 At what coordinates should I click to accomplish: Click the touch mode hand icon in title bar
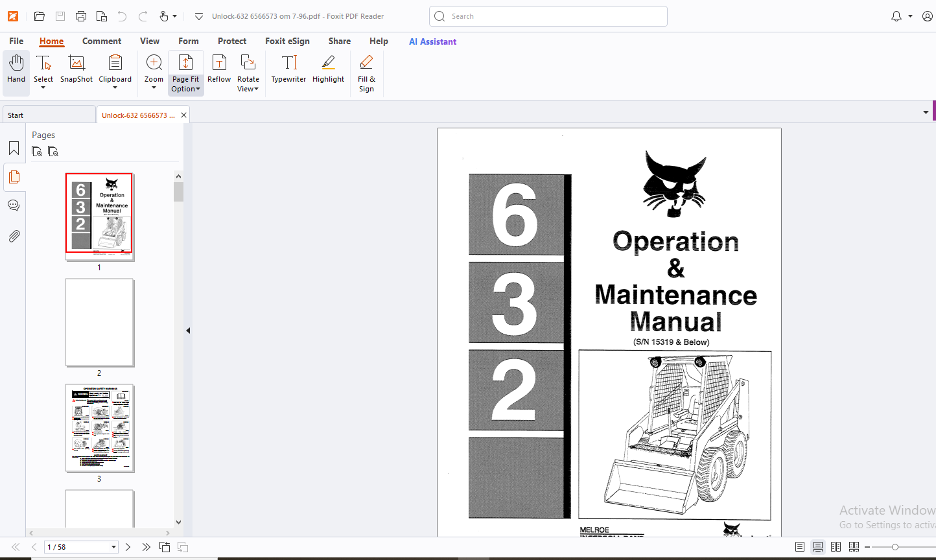coord(163,16)
